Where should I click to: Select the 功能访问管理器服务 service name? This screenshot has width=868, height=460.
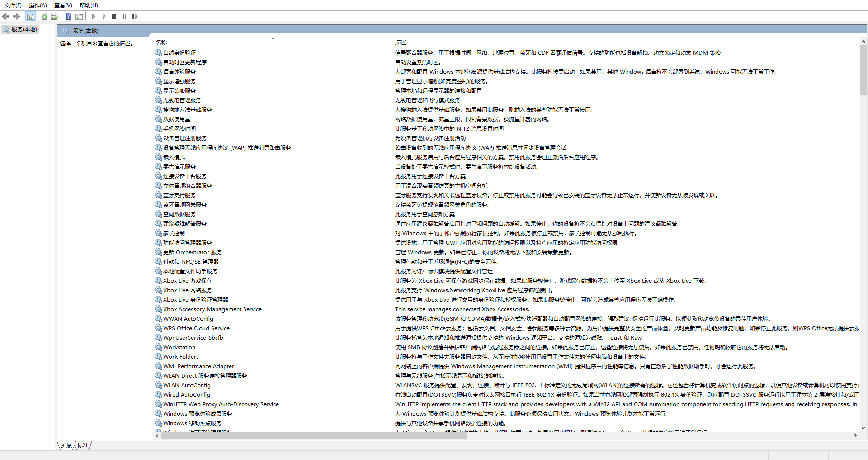[188, 243]
